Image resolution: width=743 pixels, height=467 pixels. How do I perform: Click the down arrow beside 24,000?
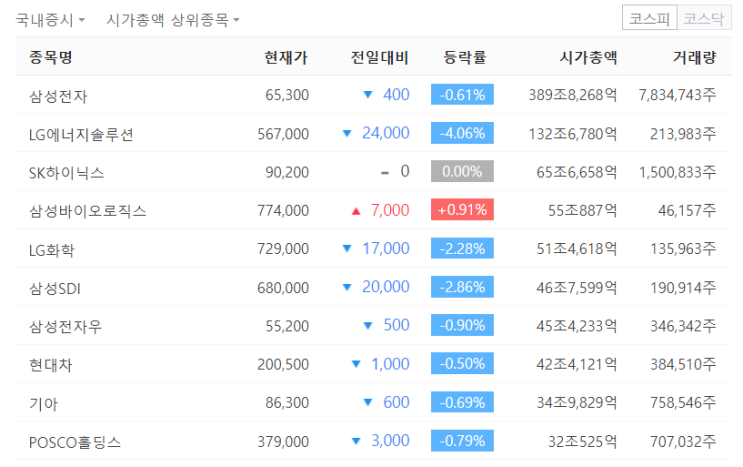tap(347, 134)
